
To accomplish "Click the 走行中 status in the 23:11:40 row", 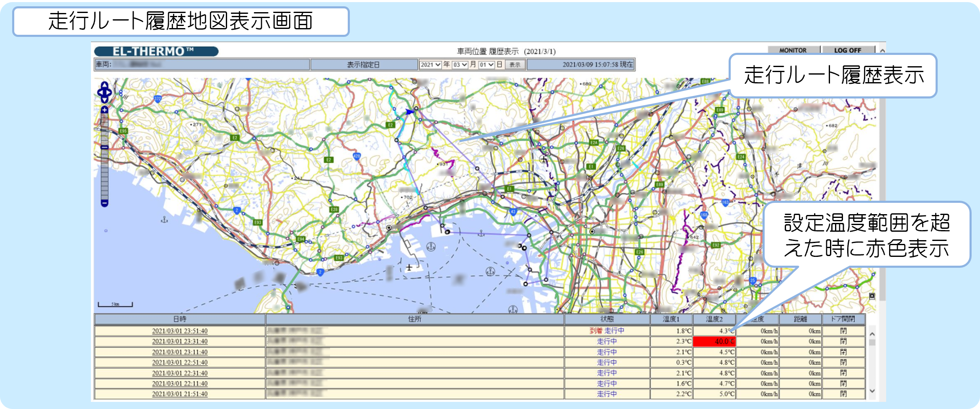I will click(607, 352).
